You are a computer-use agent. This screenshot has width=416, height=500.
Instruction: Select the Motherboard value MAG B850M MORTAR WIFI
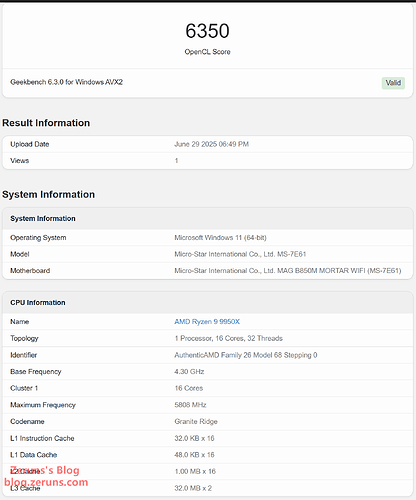tap(288, 271)
